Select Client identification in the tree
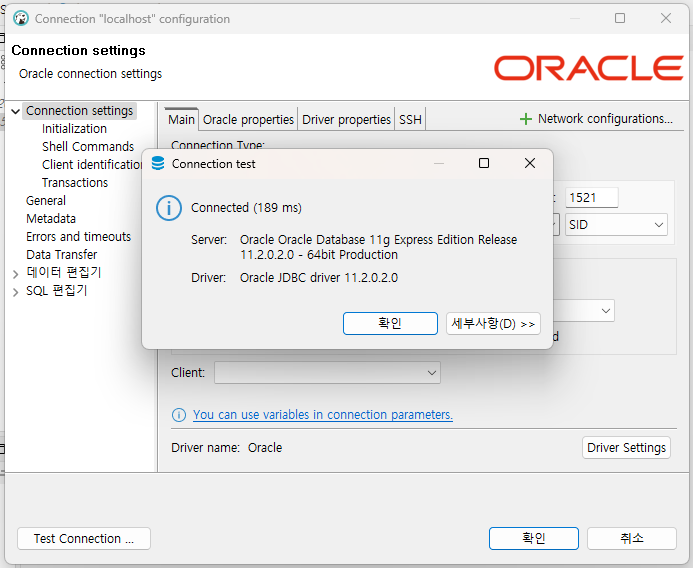 tap(92, 165)
